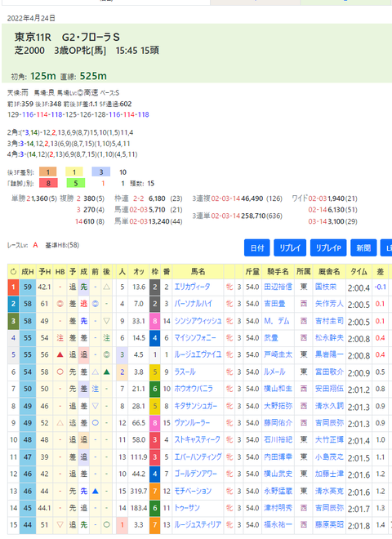The image size is (392, 539).
Task: Open horse ストキャスティーク link
Action: [x=198, y=439]
